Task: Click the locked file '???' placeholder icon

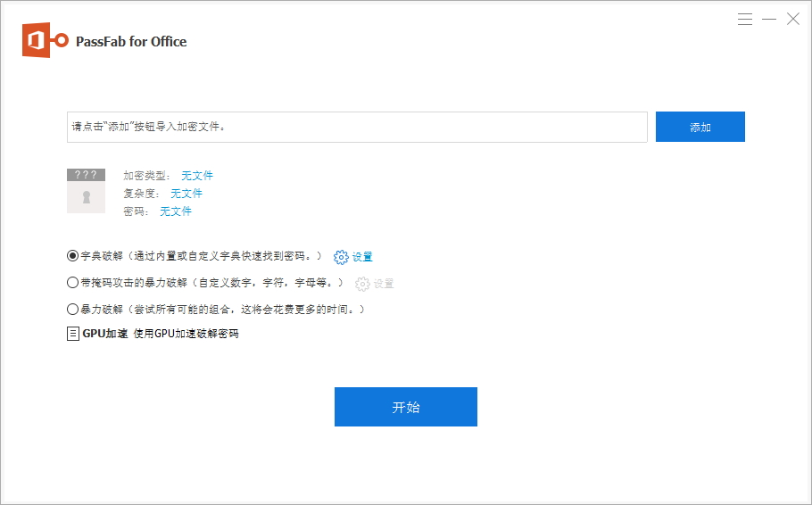Action: (x=86, y=190)
